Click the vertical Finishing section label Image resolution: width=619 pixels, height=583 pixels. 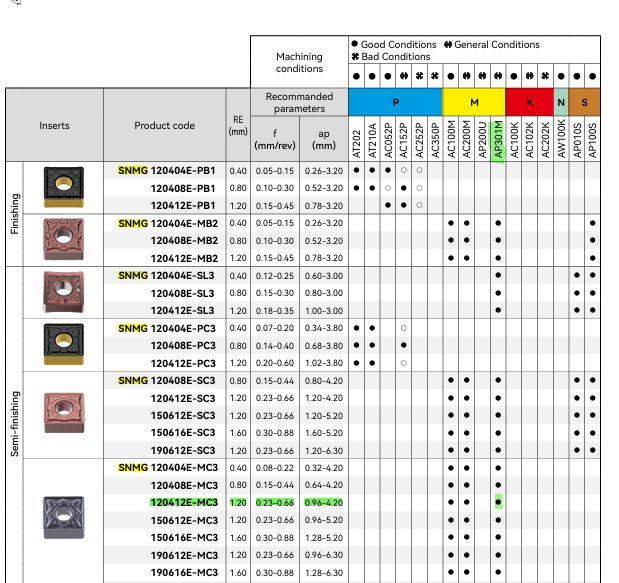[x=15, y=214]
